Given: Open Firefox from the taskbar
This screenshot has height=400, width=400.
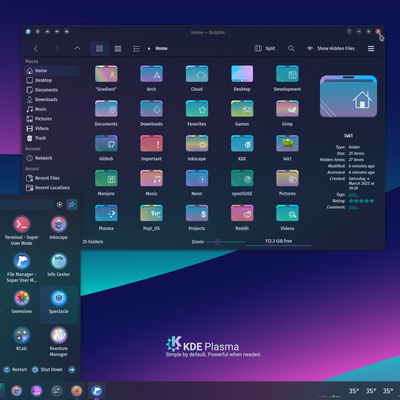Looking at the screenshot, I should coord(77,390).
